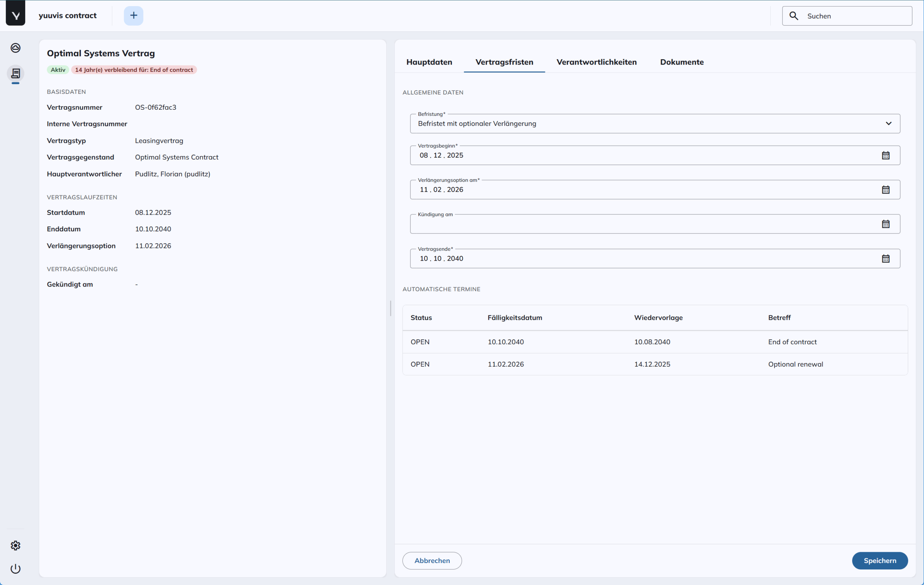The height and width of the screenshot is (585, 924).
Task: Click the Speichern button
Action: [x=880, y=560]
